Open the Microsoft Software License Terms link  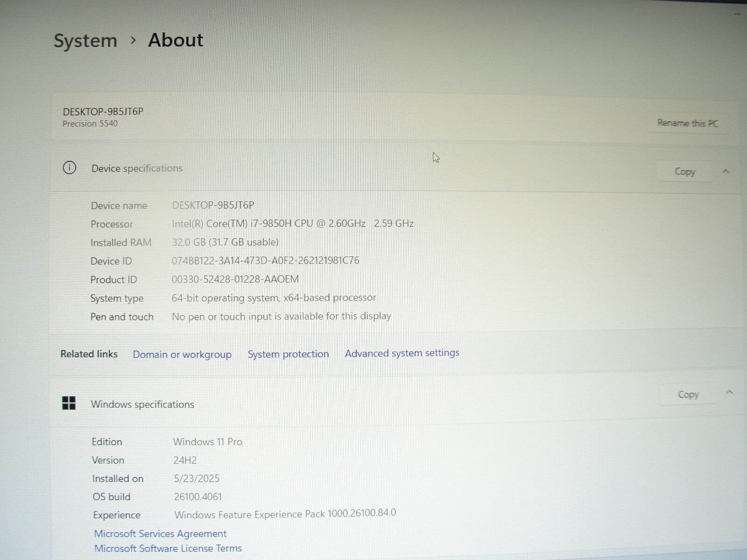click(x=168, y=548)
